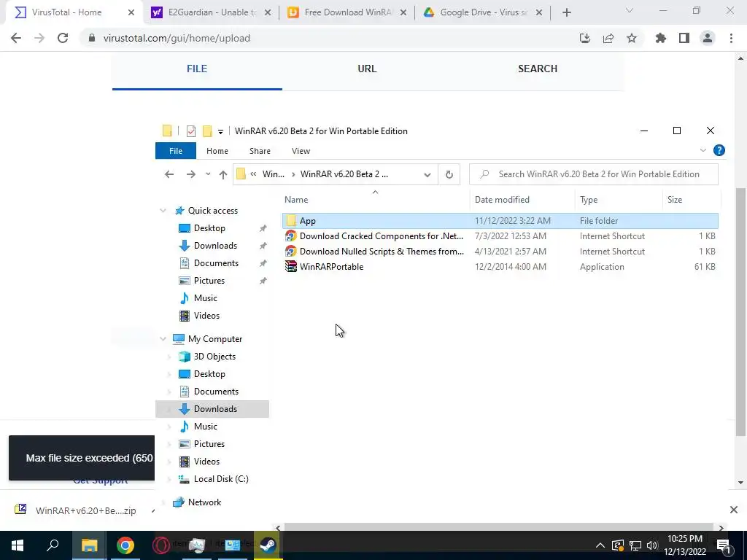Open Chrome tab search chevron
747x560 pixels.
tap(630, 10)
